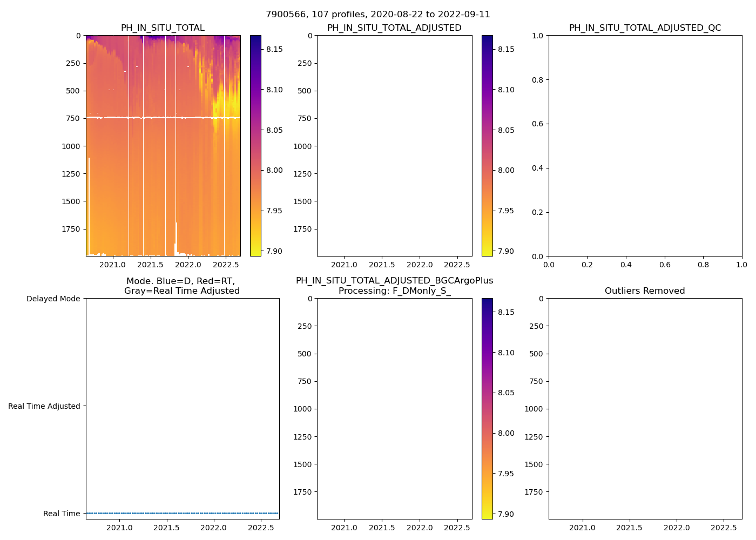This screenshot has width=756, height=540.
Task: Click the figure title with float ID 7900566
Action: 377,15
